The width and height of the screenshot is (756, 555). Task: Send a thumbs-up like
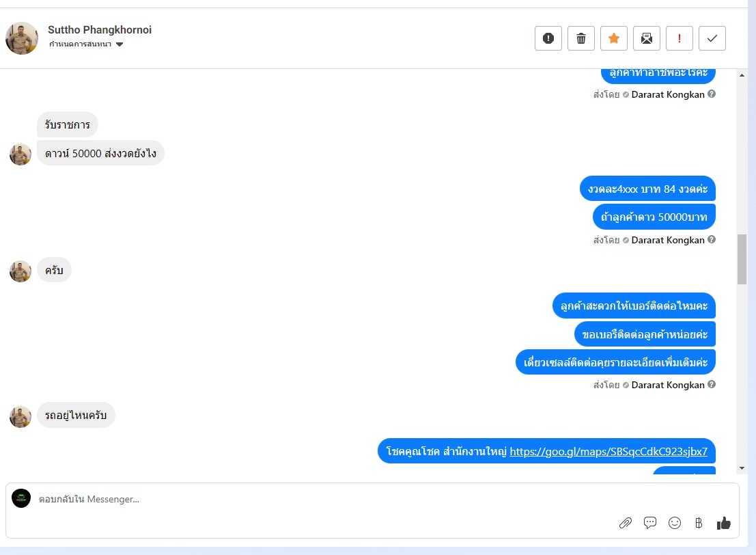coord(723,523)
